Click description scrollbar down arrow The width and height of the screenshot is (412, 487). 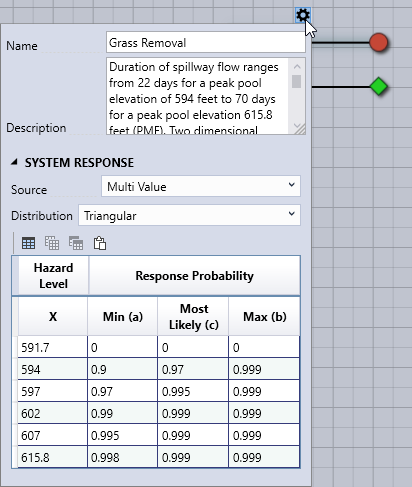297,125
